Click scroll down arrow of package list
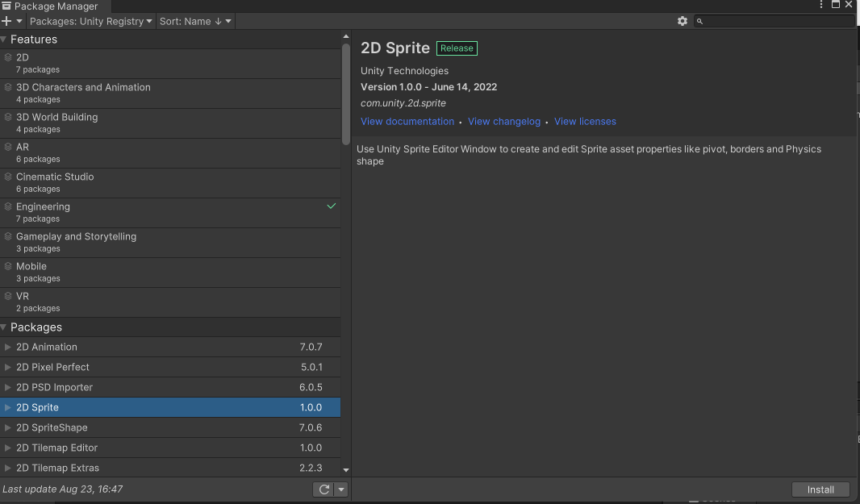860x504 pixels. tap(345, 470)
